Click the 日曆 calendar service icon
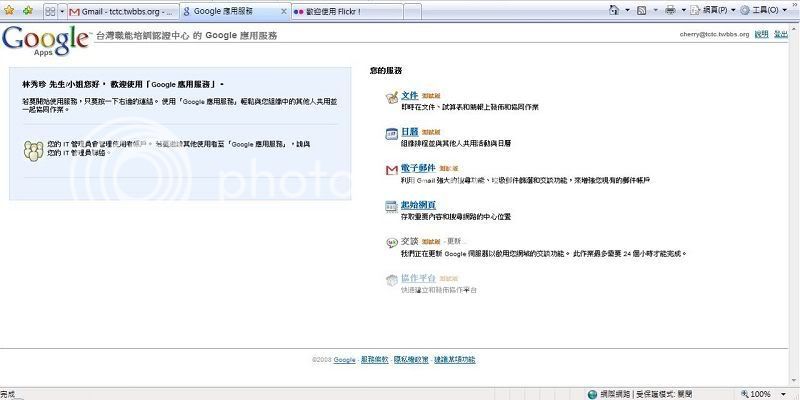The width and height of the screenshot is (800, 400). tap(392, 133)
